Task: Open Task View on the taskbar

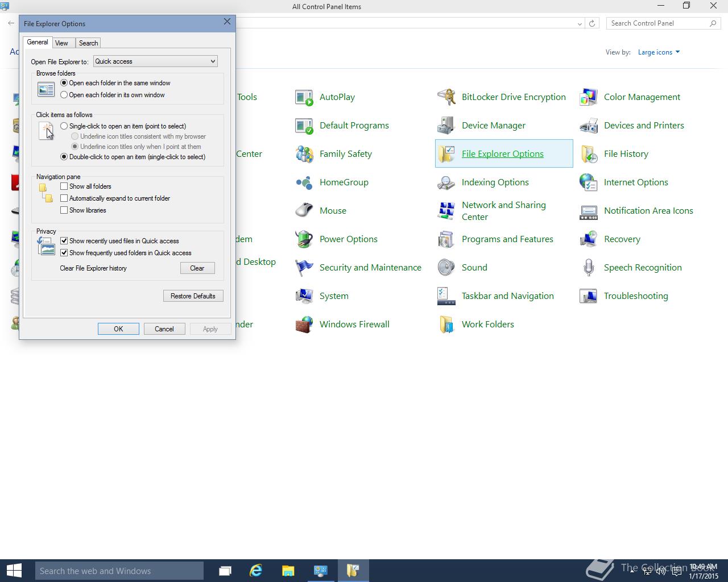Action: coord(225,571)
